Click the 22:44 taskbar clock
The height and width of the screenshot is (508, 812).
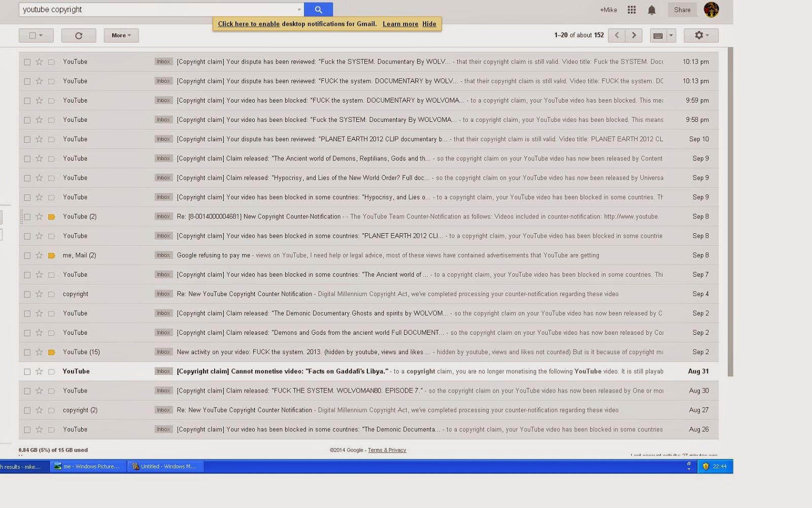point(720,466)
